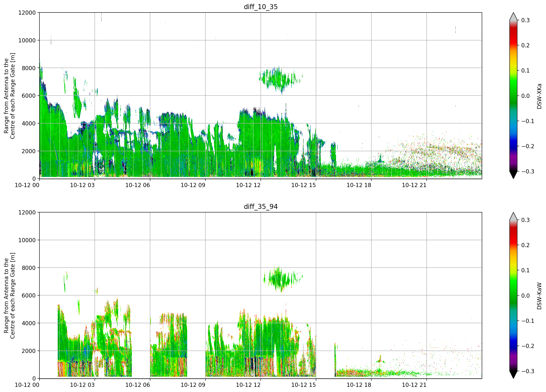Click the '10-12 12' x-tick under diff_35_94
The height and width of the screenshot is (392, 546).
(x=248, y=385)
